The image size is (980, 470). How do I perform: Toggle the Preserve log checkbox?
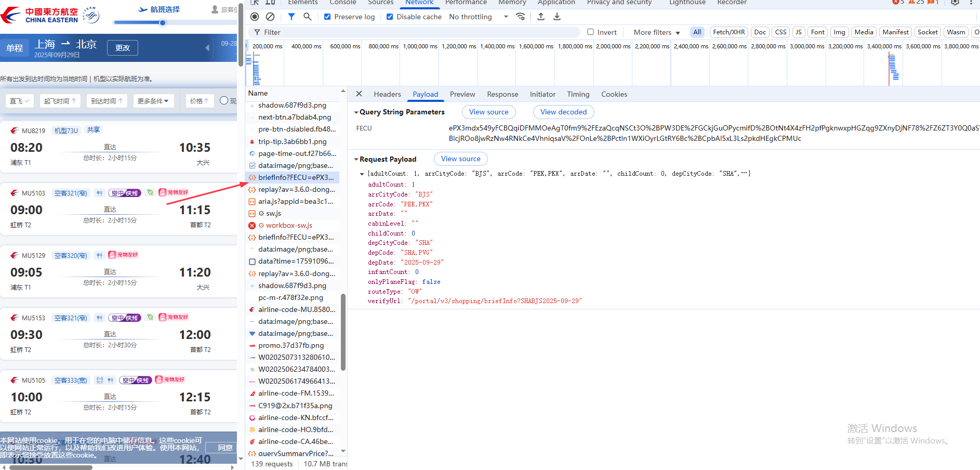point(327,17)
